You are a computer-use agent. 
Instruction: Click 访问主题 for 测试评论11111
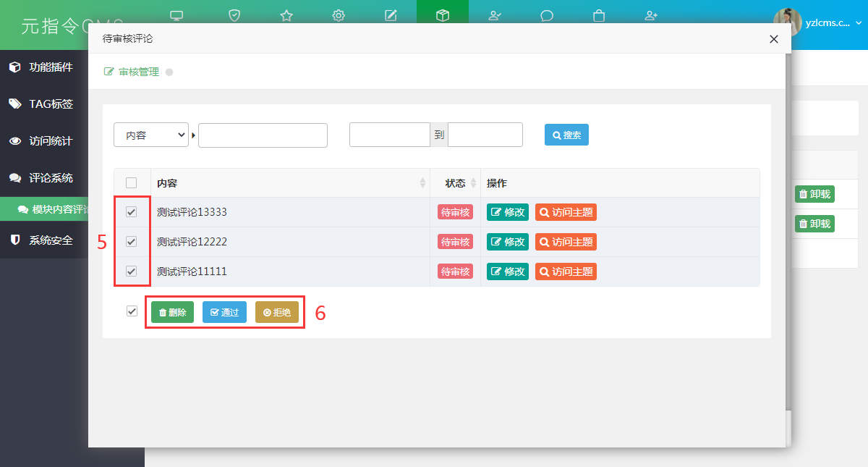pos(566,272)
